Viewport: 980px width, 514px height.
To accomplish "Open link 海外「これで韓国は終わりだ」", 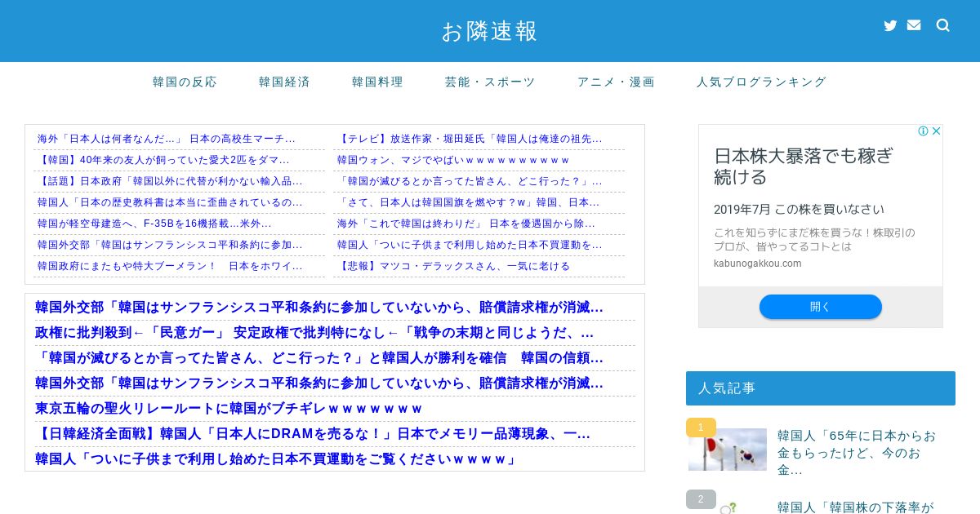I will click(x=466, y=224).
